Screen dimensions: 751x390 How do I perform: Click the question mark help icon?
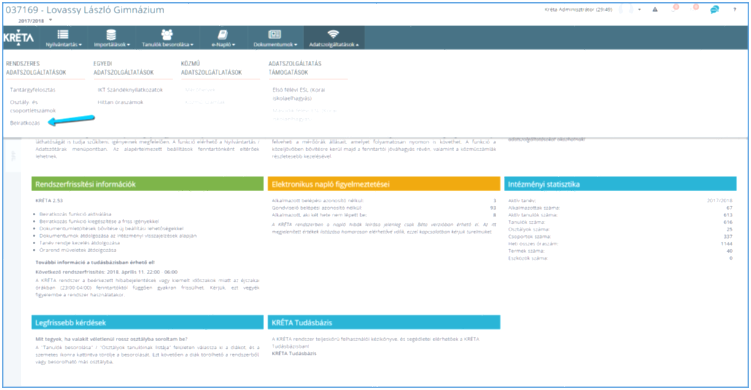[x=734, y=10]
